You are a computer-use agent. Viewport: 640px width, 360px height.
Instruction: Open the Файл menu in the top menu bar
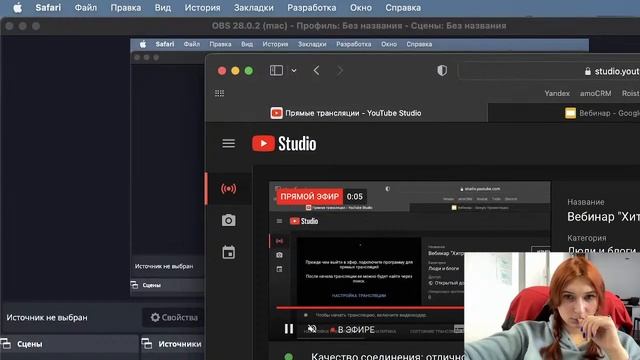click(86, 8)
